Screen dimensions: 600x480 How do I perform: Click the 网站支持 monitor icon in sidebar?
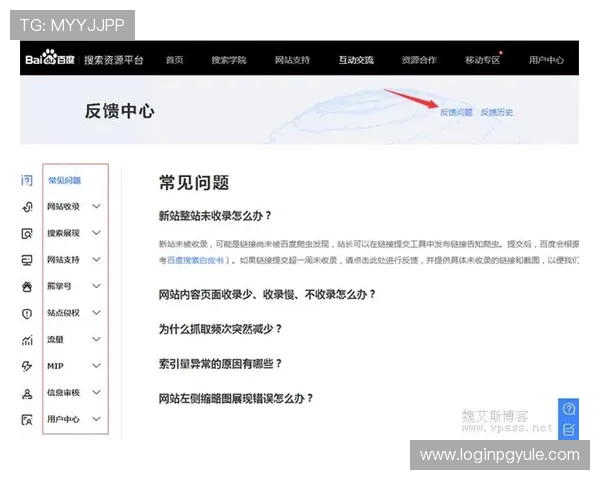pos(27,260)
